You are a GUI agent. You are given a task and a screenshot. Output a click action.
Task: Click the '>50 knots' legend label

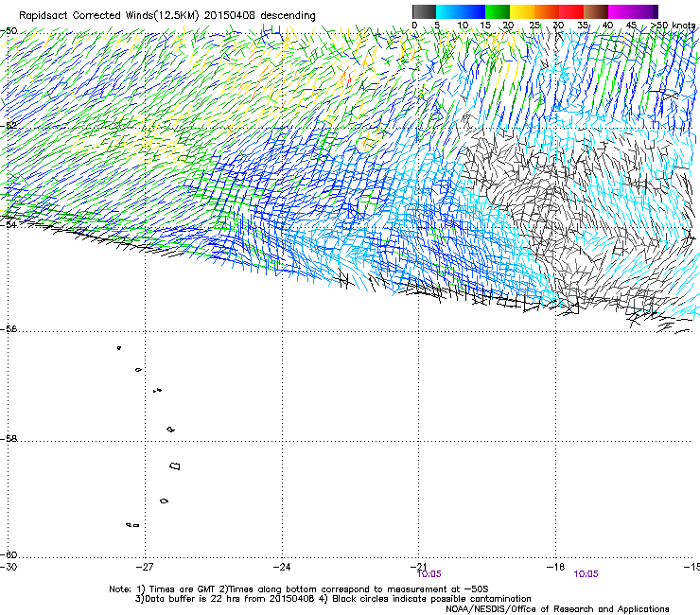pyautogui.click(x=673, y=26)
